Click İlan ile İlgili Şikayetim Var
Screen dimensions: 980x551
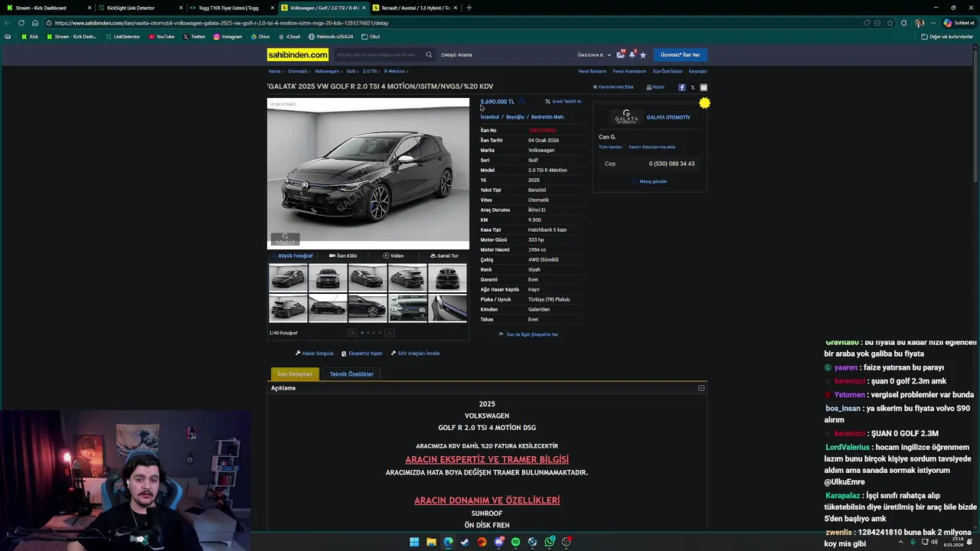coord(528,334)
